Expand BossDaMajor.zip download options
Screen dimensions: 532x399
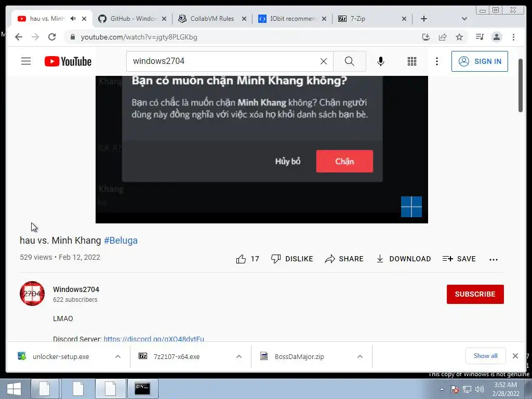360,356
